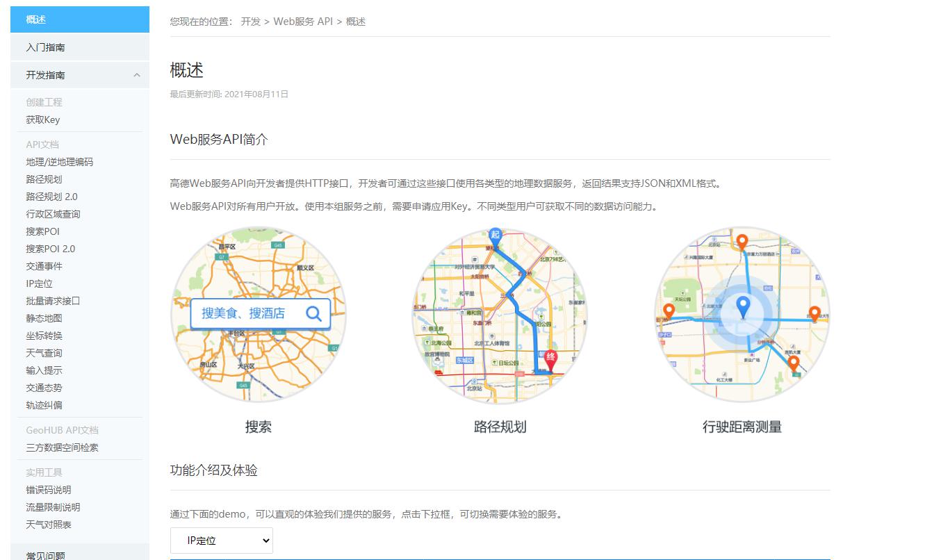Image resolution: width=948 pixels, height=560 pixels.
Task: Open 行政区域查询 page
Action: 53,214
